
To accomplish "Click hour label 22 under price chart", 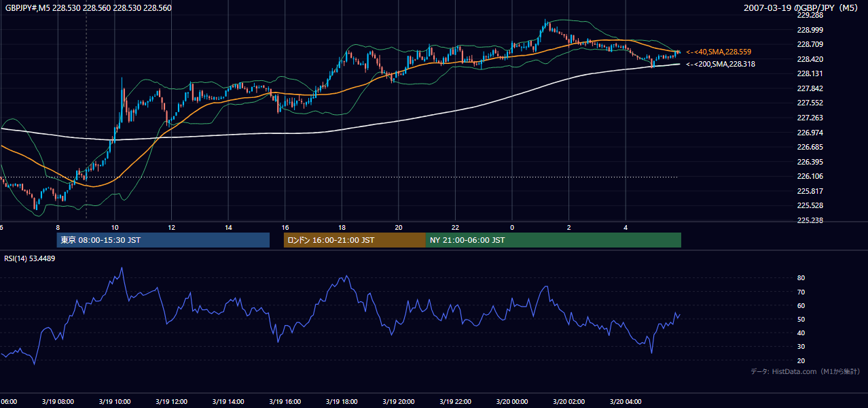I will click(x=456, y=227).
